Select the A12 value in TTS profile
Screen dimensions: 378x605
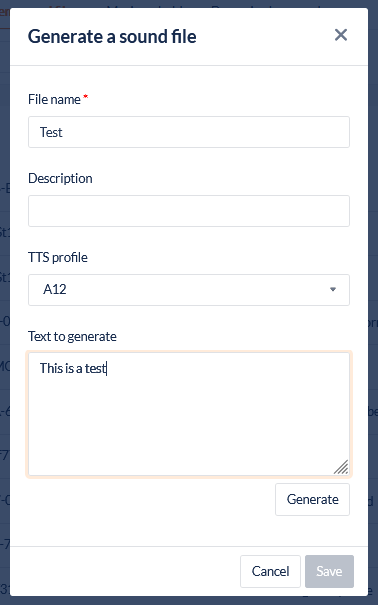click(55, 289)
